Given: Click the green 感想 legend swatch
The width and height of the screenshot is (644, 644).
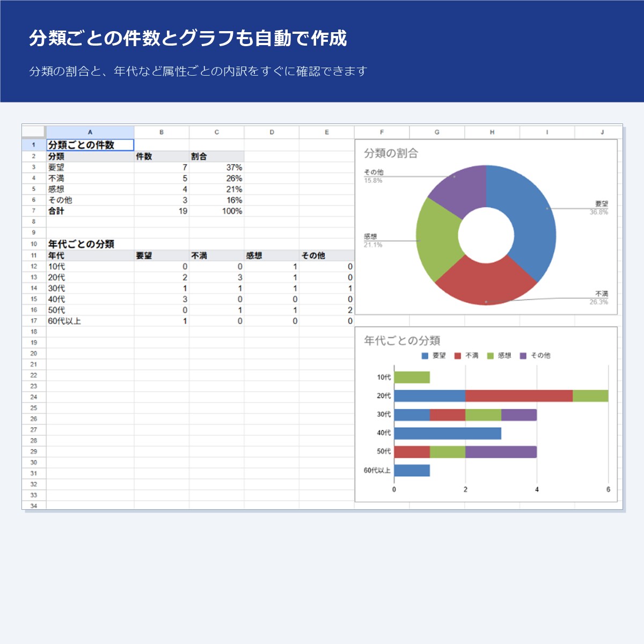Looking at the screenshot, I should [x=491, y=356].
